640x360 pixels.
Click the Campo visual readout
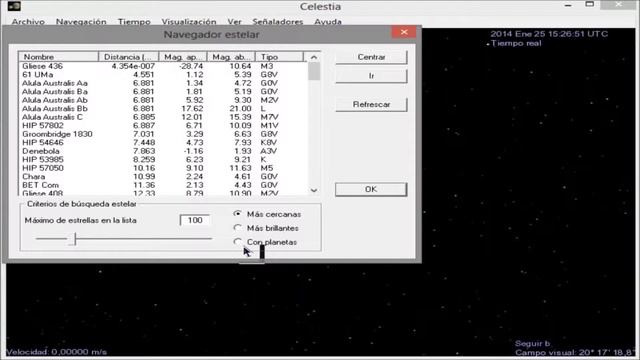tap(575, 353)
